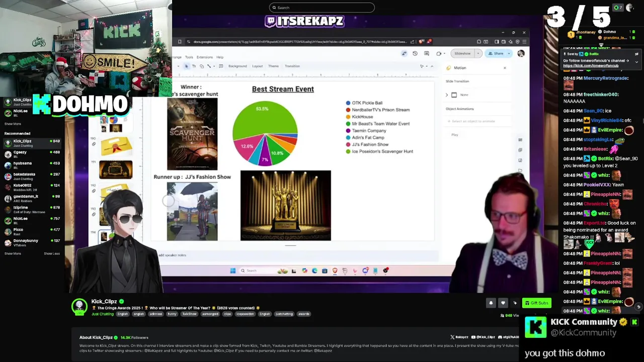Open Donnaybunny channel in Recommended list
Image resolution: width=644 pixels, height=362 pixels.
click(32, 242)
